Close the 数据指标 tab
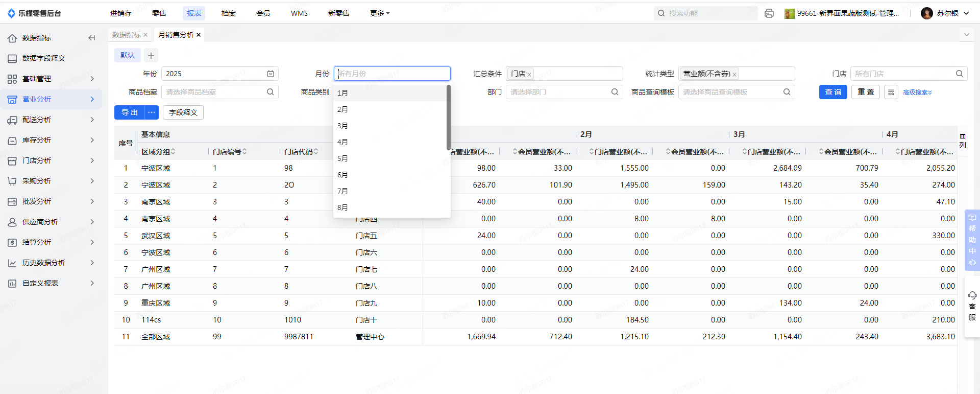 (145, 35)
